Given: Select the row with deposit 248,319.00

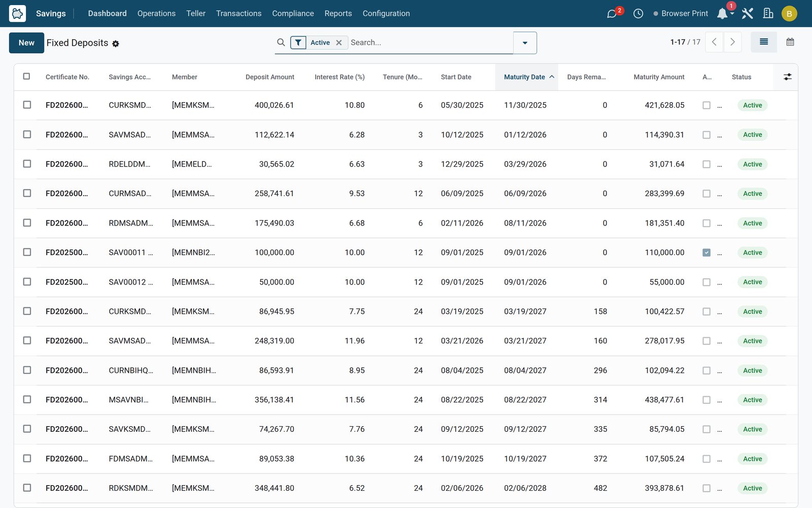Looking at the screenshot, I should point(27,340).
